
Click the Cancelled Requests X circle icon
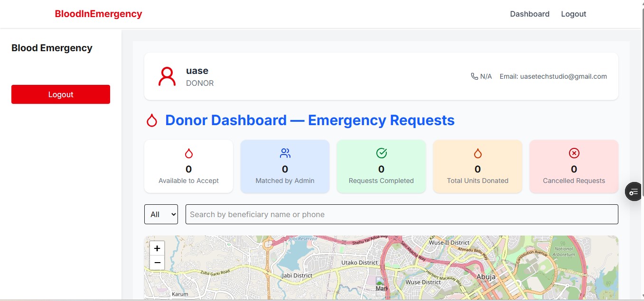(x=574, y=153)
